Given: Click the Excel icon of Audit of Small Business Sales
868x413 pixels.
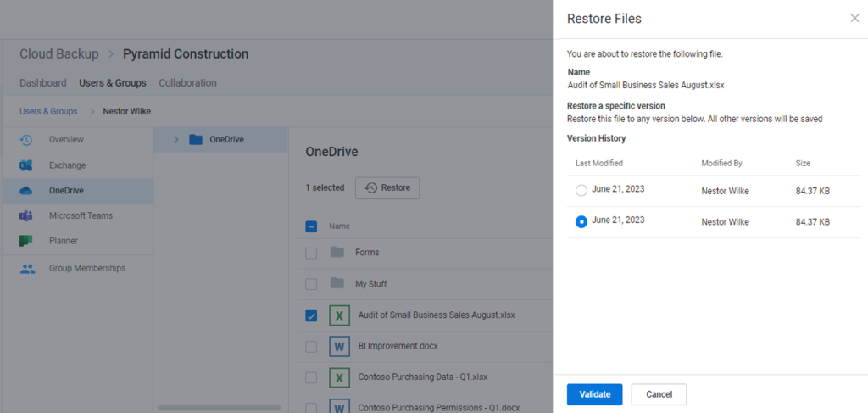Looking at the screenshot, I should tap(339, 315).
